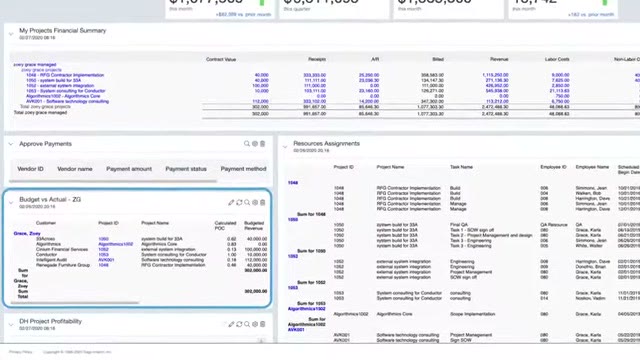Click the Vendor ID column header
The width and height of the screenshot is (640, 360).
point(30,169)
